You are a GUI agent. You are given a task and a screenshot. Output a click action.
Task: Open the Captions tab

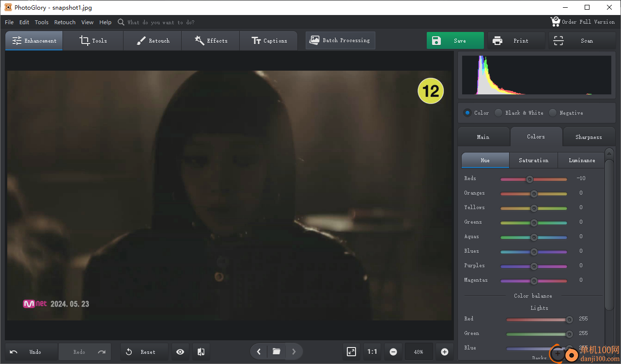(269, 41)
